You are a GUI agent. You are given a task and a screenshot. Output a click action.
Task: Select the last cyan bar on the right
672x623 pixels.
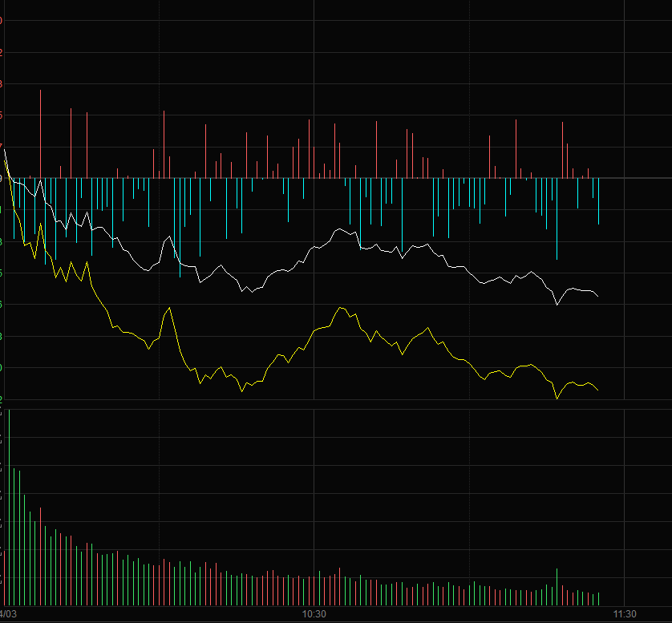(598, 200)
